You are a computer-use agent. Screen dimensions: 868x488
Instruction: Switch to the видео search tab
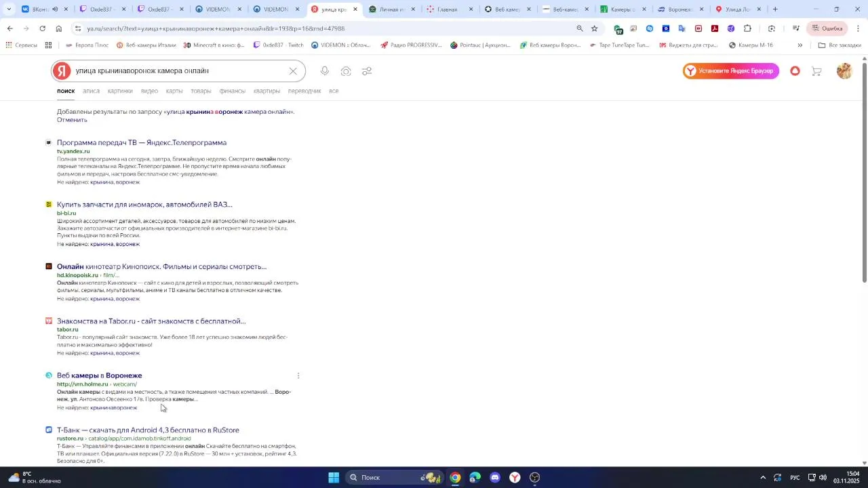(x=149, y=91)
